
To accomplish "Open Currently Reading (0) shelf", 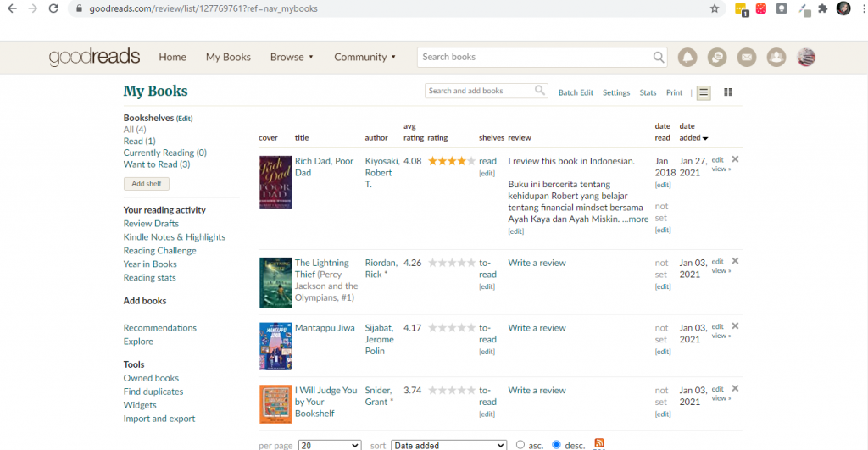I will coord(165,153).
